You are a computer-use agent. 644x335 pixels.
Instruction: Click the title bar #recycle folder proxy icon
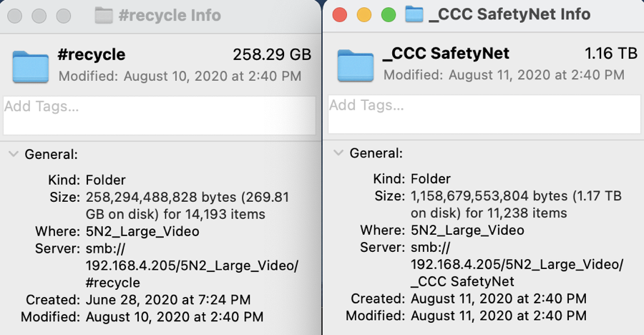[x=104, y=15]
